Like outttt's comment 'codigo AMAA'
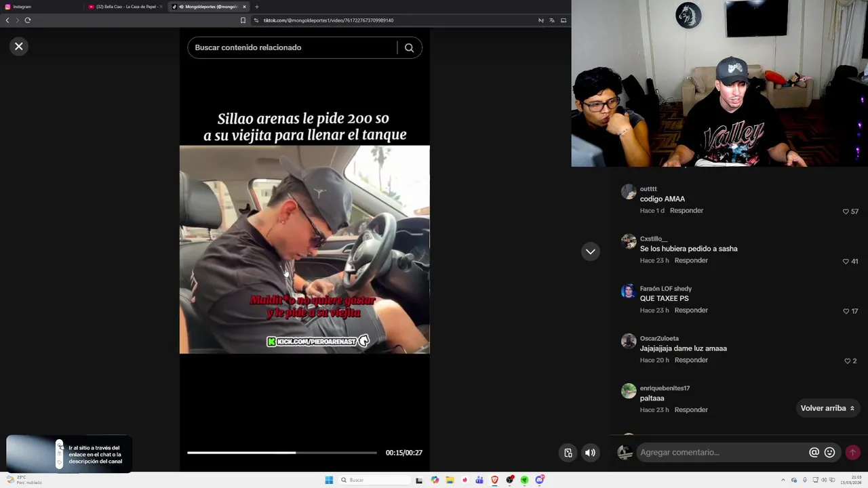This screenshot has width=868, height=488. pos(846,211)
